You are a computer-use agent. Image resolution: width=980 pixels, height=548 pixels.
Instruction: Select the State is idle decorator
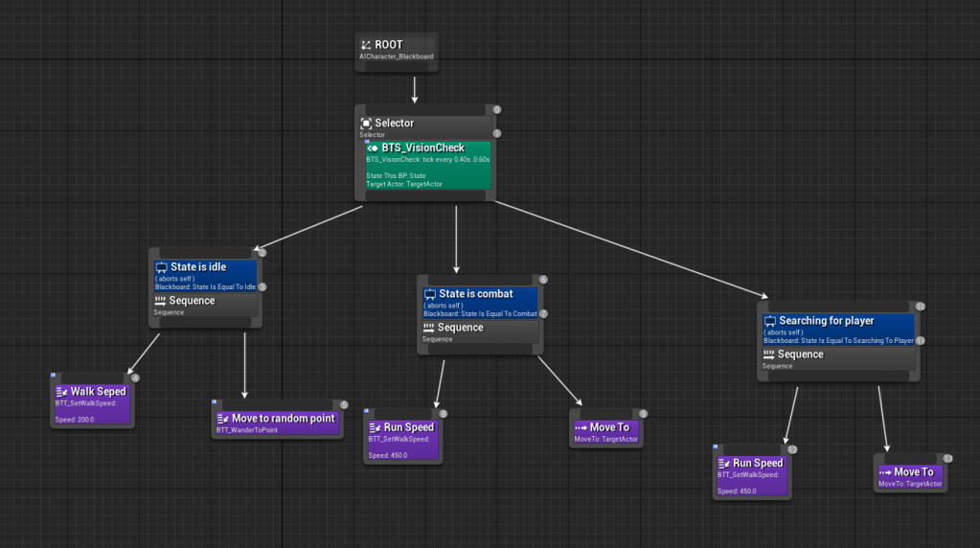coord(205,274)
